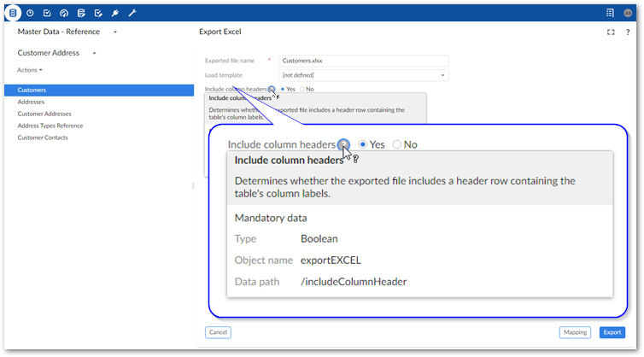Screen dimensions: 644x357
Task: Toggle full screen for Export Excel pane
Action: tap(611, 32)
